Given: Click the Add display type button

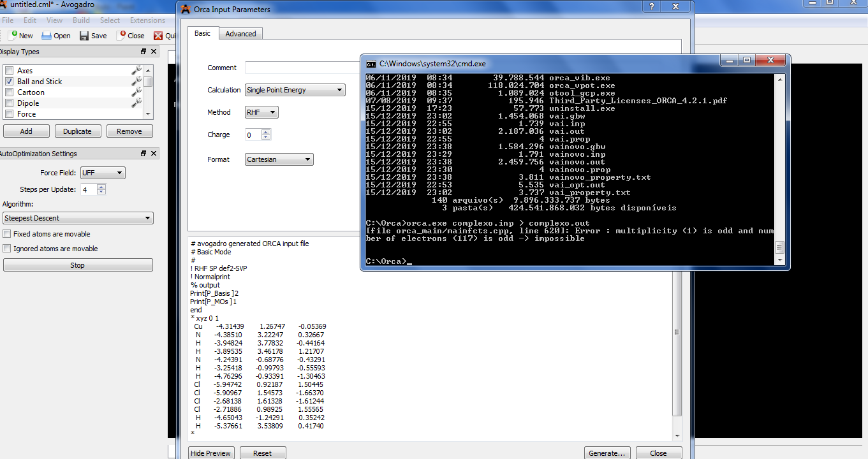Looking at the screenshot, I should (x=26, y=131).
